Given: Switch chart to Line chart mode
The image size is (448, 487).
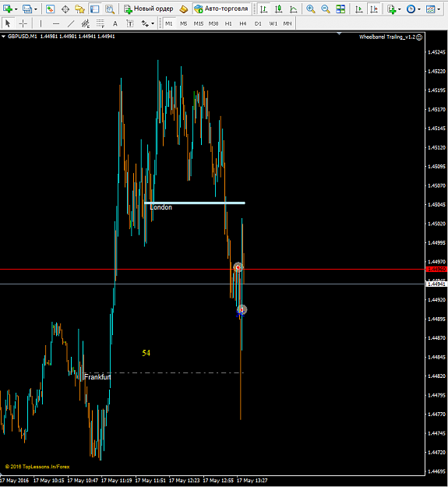Looking at the screenshot, I should point(294,9).
